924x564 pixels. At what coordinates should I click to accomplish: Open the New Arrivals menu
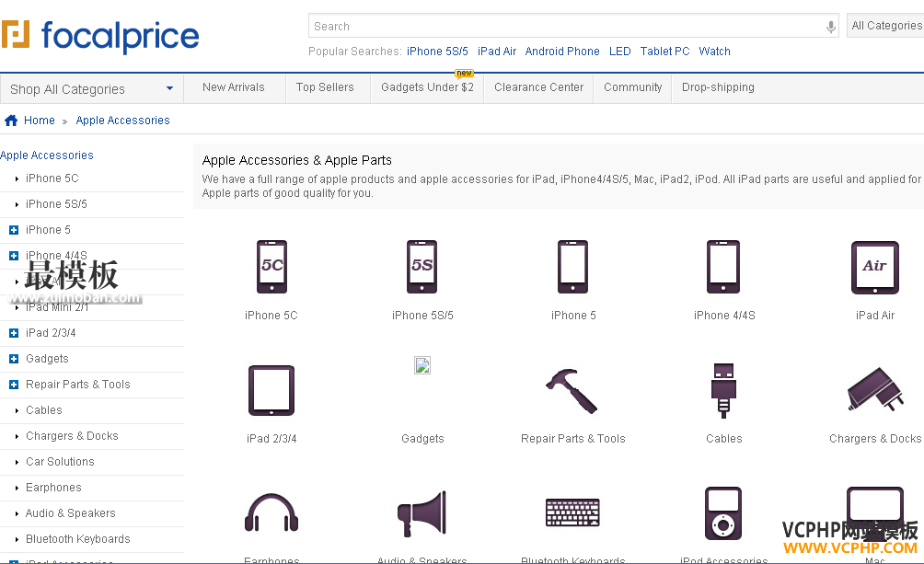click(234, 87)
